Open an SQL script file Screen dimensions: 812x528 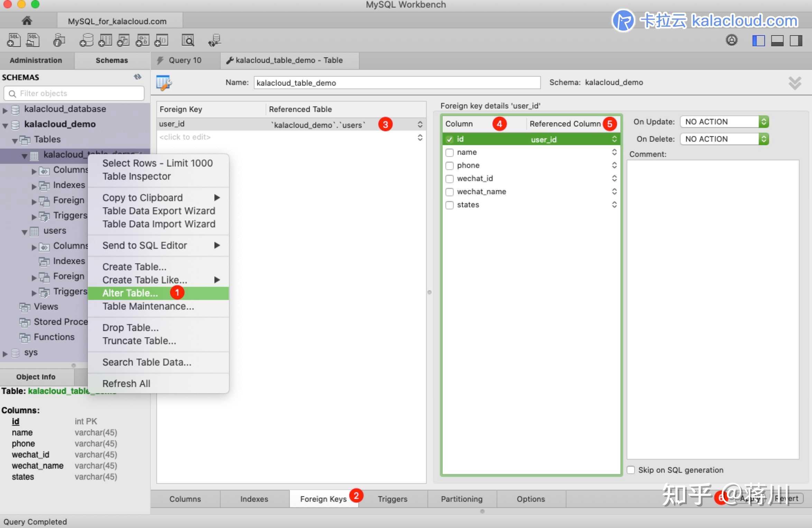pos(33,40)
